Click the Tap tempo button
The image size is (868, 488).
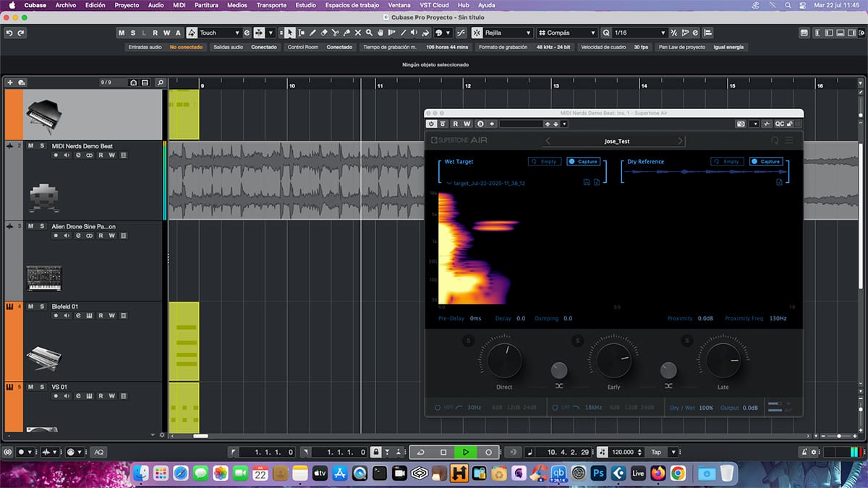tap(656, 452)
